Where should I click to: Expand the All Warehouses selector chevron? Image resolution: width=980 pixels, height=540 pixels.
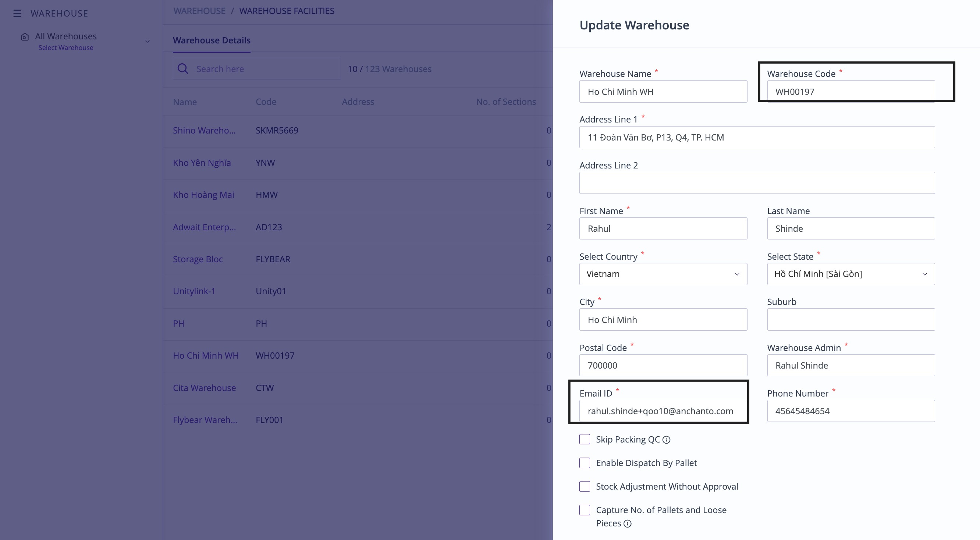[148, 42]
